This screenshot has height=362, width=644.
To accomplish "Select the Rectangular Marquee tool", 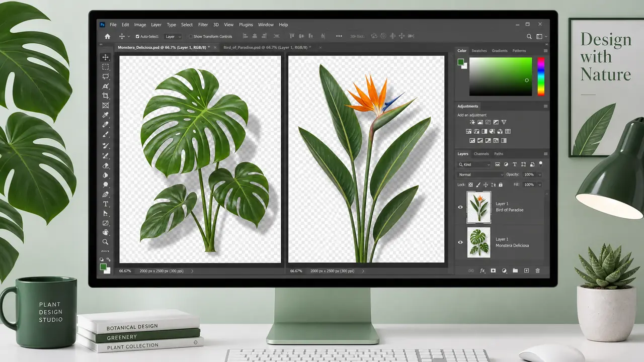I will point(106,67).
